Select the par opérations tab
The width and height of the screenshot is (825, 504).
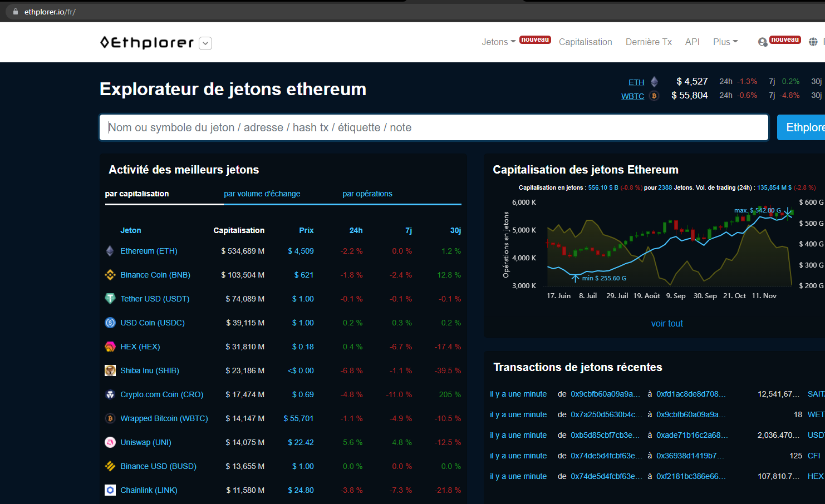(x=367, y=194)
